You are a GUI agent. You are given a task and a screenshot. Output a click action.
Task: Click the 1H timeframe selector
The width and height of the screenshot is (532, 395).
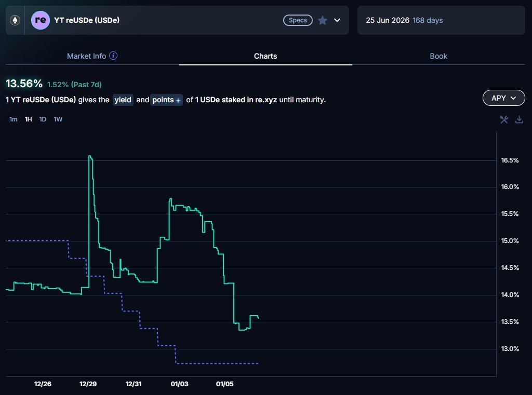pyautogui.click(x=28, y=119)
